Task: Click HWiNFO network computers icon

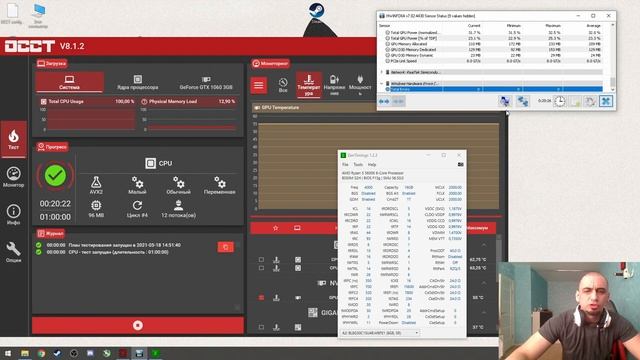Action: point(523,101)
